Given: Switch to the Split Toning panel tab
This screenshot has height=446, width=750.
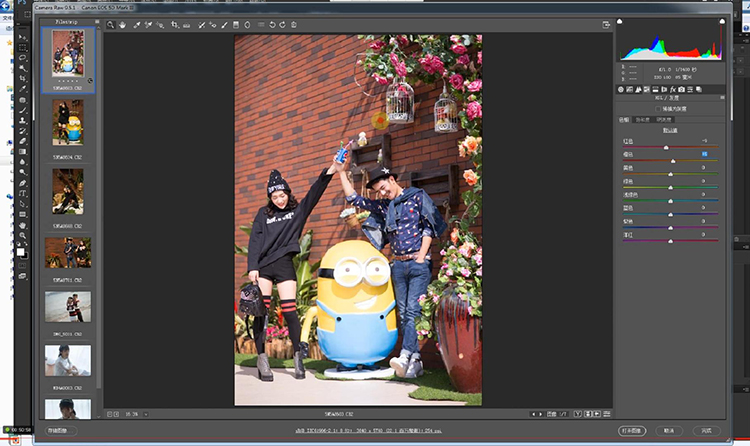Looking at the screenshot, I should click(x=655, y=89).
